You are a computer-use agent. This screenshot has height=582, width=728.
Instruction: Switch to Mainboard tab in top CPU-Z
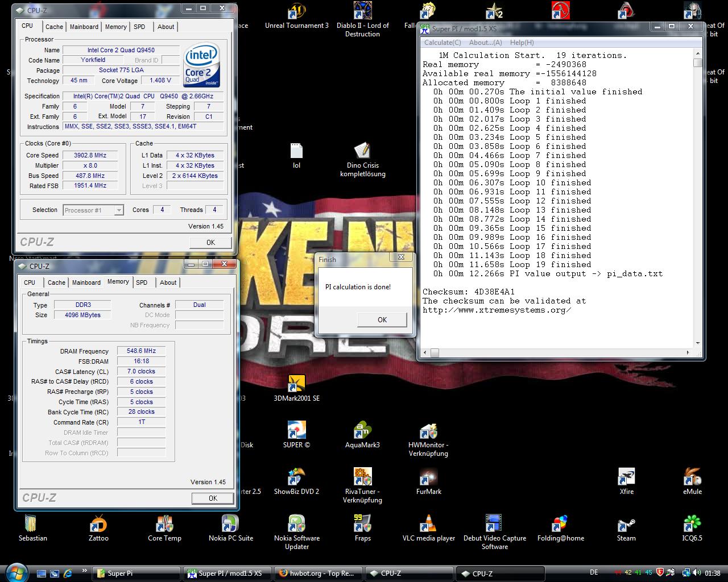(84, 27)
